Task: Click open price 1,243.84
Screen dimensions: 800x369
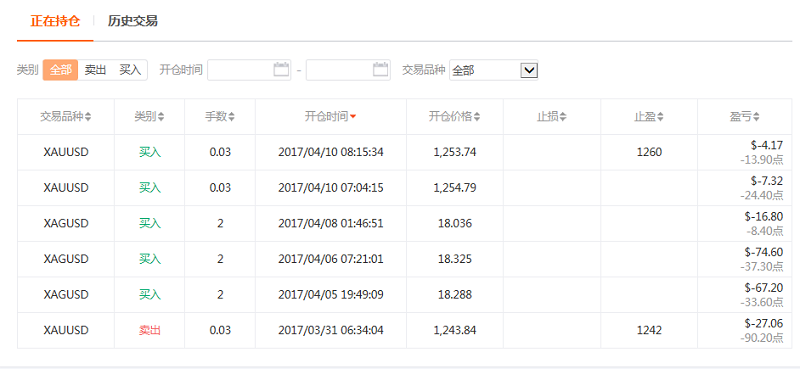Action: click(x=455, y=331)
